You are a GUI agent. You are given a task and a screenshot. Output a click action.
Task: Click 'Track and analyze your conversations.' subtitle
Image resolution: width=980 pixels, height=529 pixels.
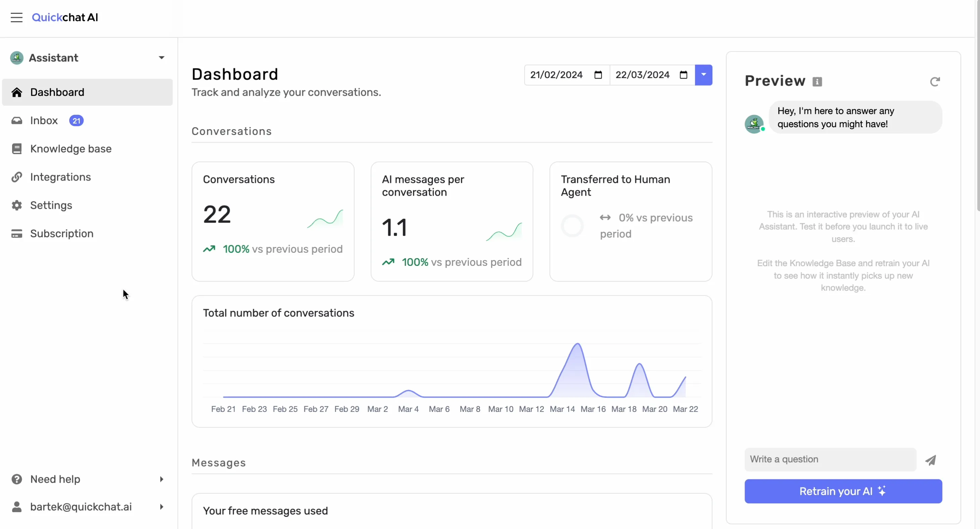[286, 92]
